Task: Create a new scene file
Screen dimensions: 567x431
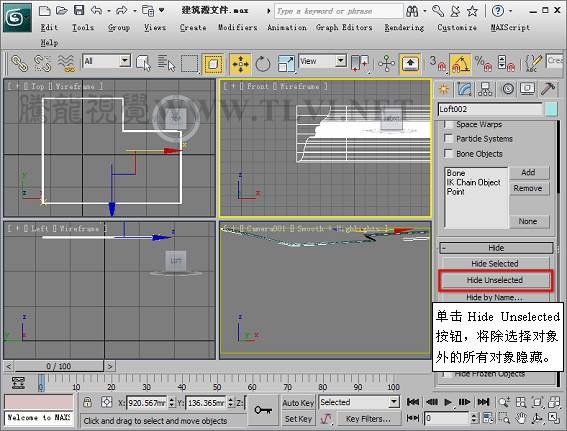Action: 44,10
